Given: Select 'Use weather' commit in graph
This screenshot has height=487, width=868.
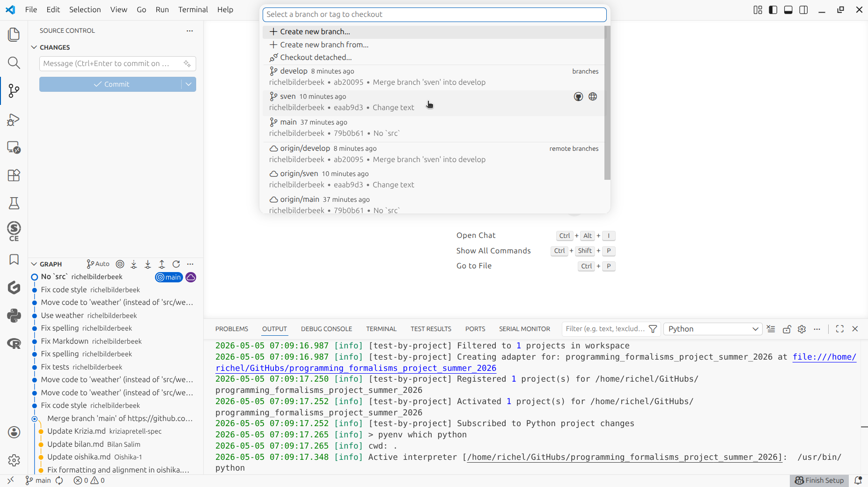Looking at the screenshot, I should pos(115,316).
